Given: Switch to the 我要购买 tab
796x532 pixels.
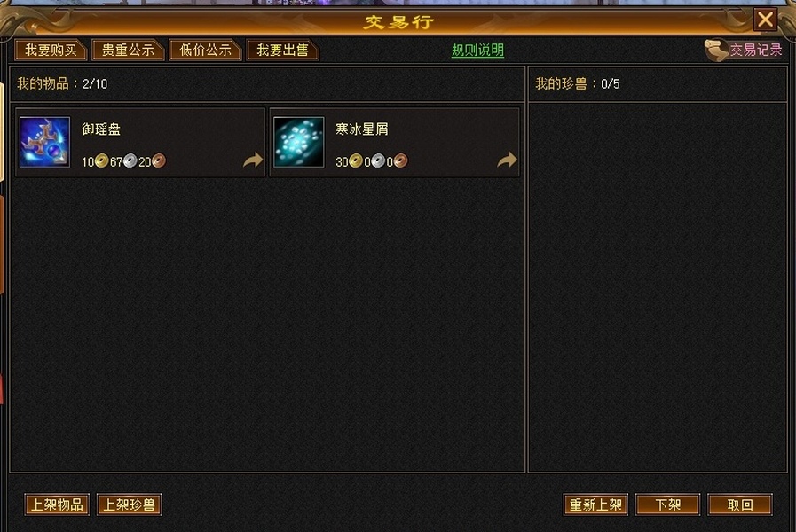Looking at the screenshot, I should tap(51, 50).
